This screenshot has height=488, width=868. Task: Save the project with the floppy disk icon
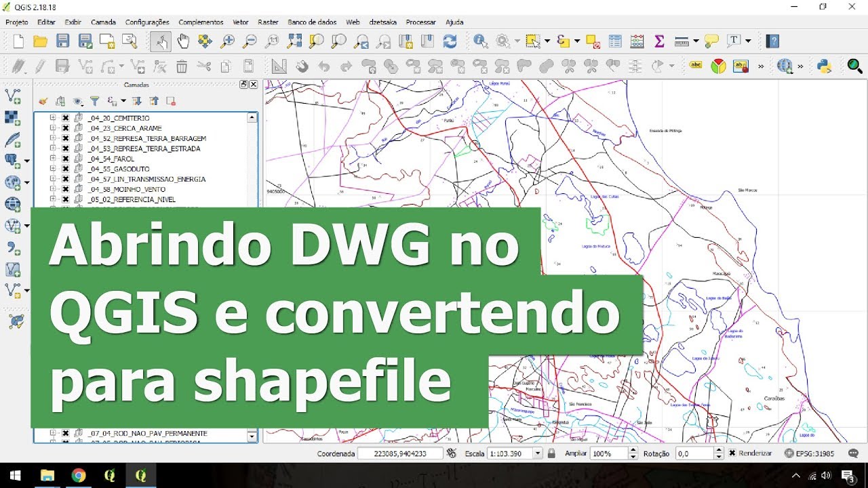click(63, 41)
